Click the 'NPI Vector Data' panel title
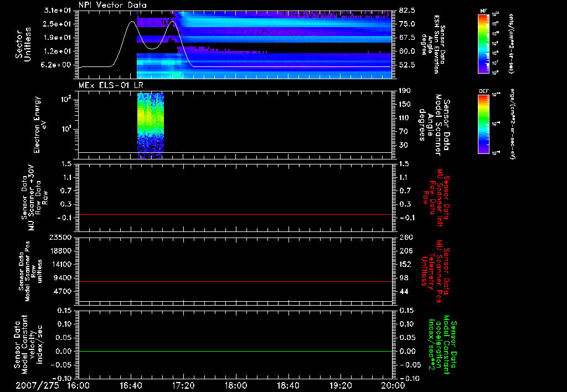The height and width of the screenshot is (392, 567). [x=112, y=5]
